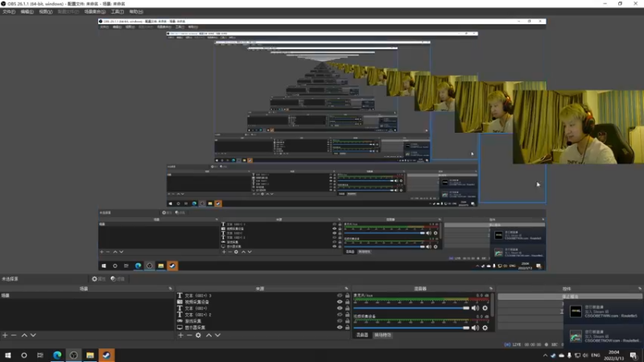Image resolution: width=644 pixels, height=362 pixels.
Task: Open the CSGOBETWIN.com Steam invite notification
Action: tap(604, 312)
